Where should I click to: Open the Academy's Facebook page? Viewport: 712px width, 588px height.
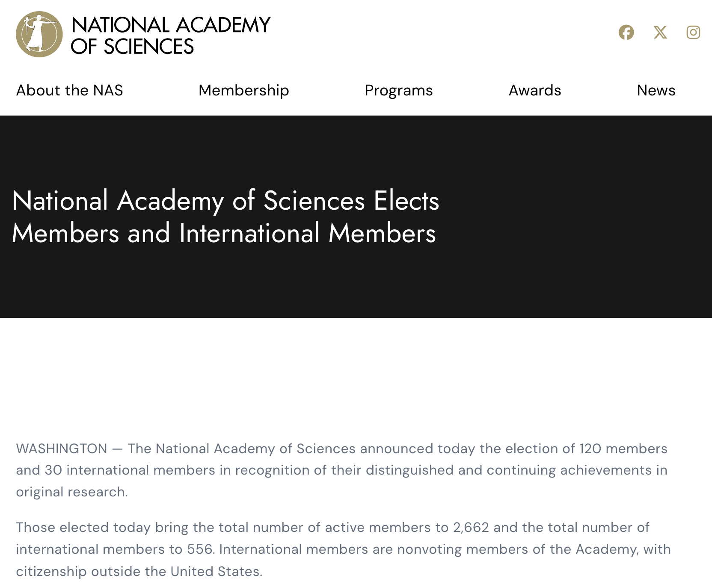(626, 33)
